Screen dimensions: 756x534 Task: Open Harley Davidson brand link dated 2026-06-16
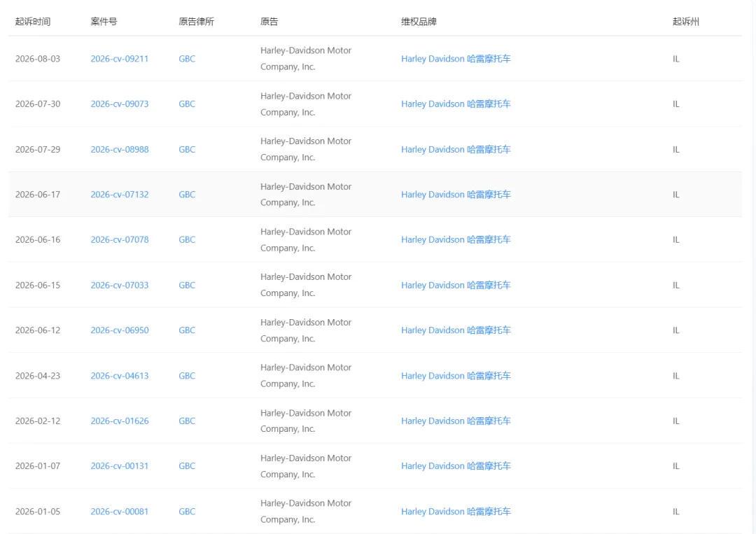pyautogui.click(x=456, y=239)
